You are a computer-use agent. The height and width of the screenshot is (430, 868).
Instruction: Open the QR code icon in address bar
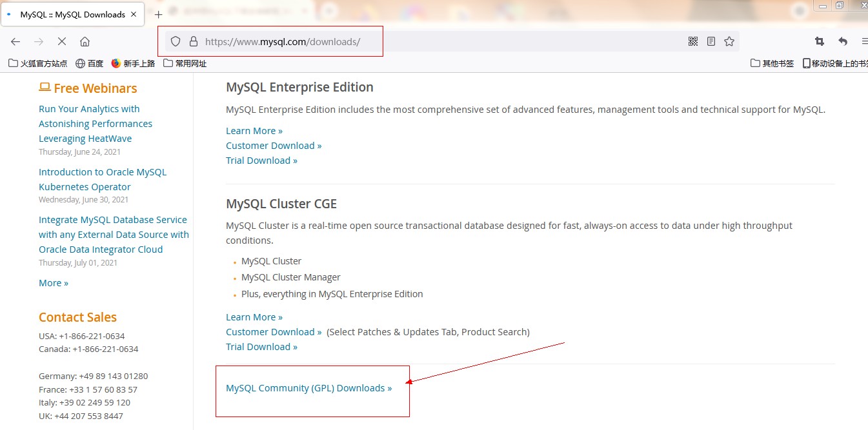pos(693,41)
